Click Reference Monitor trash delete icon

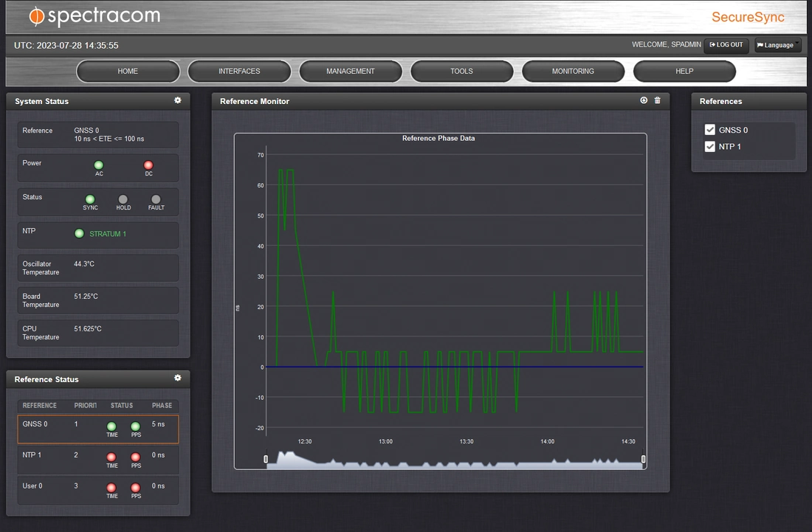click(658, 100)
